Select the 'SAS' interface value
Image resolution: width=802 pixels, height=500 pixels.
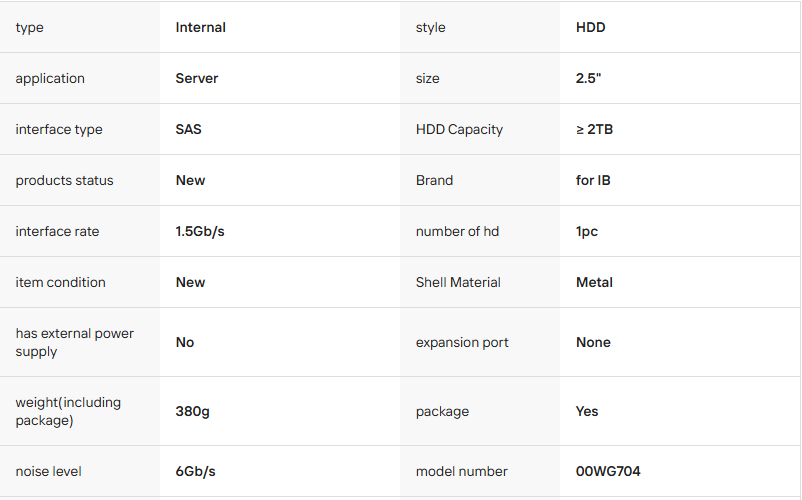[x=189, y=130]
